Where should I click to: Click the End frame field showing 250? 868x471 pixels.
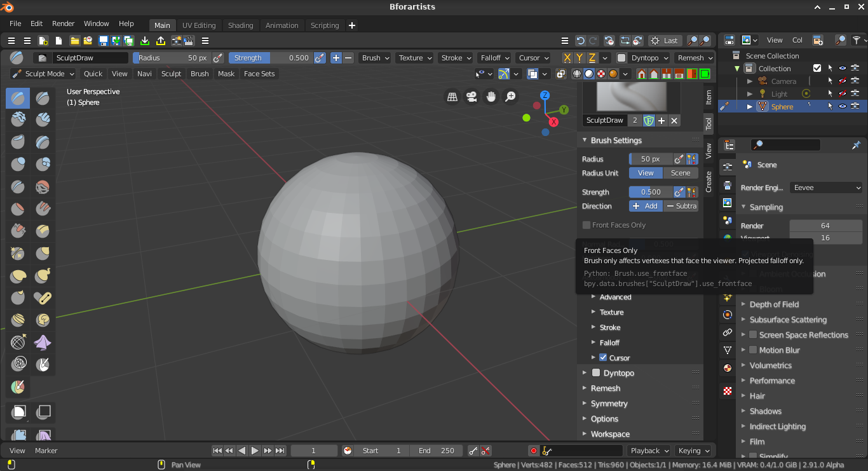436,450
